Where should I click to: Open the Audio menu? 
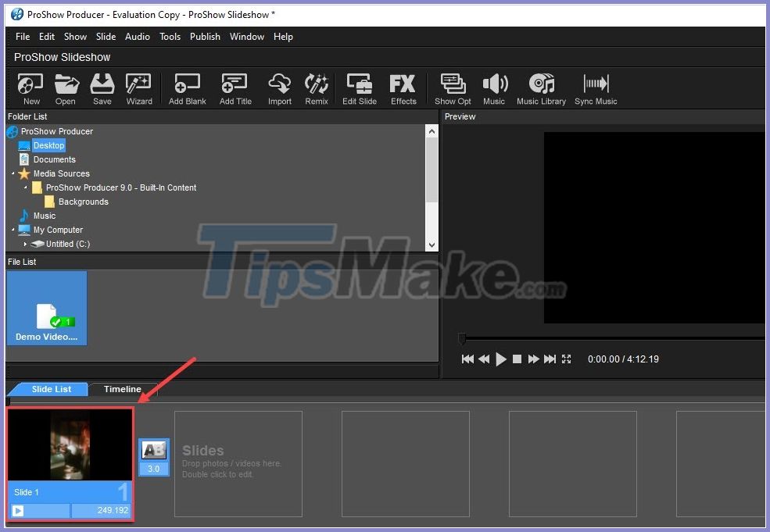point(138,36)
